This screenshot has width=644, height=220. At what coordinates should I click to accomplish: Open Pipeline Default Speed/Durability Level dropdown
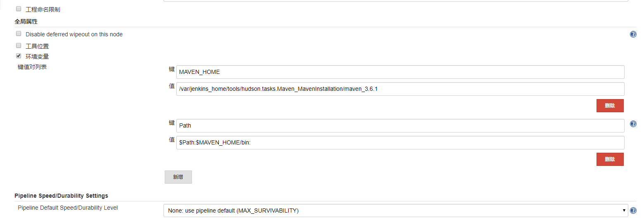(x=395, y=211)
